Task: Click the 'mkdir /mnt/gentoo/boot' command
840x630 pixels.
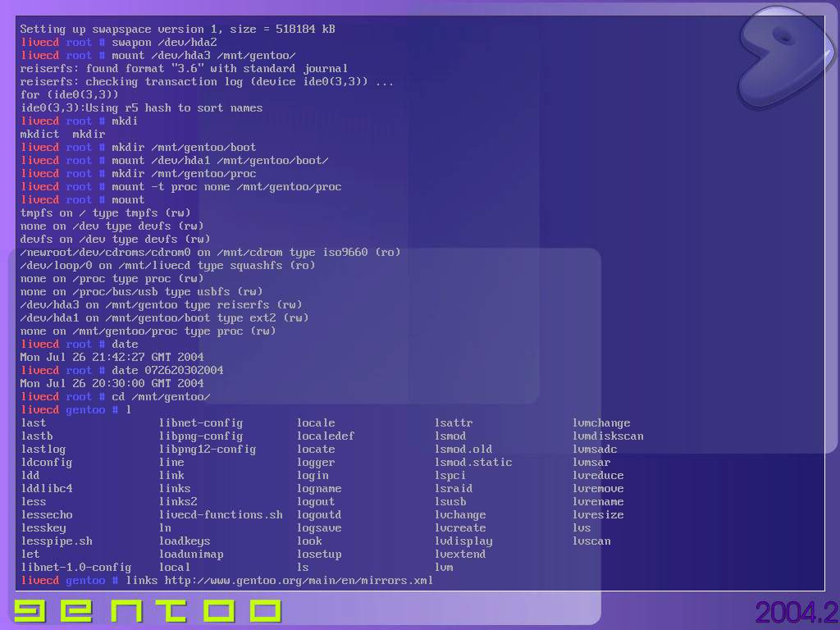Action: pyautogui.click(x=184, y=148)
